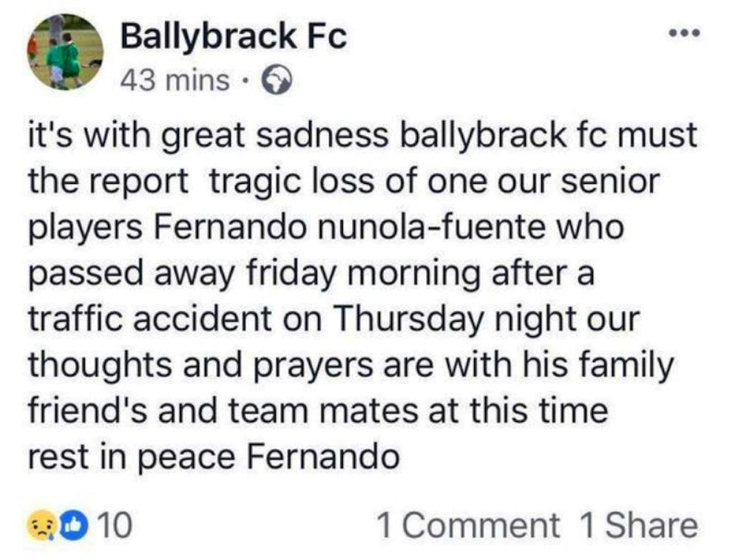The image size is (735, 560).
Task: Open the three-dot post options menu
Action: (685, 33)
